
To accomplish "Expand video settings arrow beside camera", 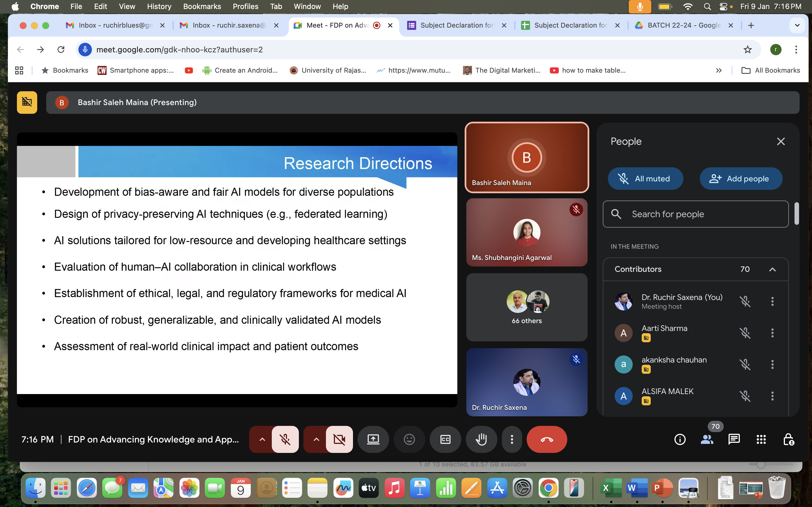I will click(316, 439).
